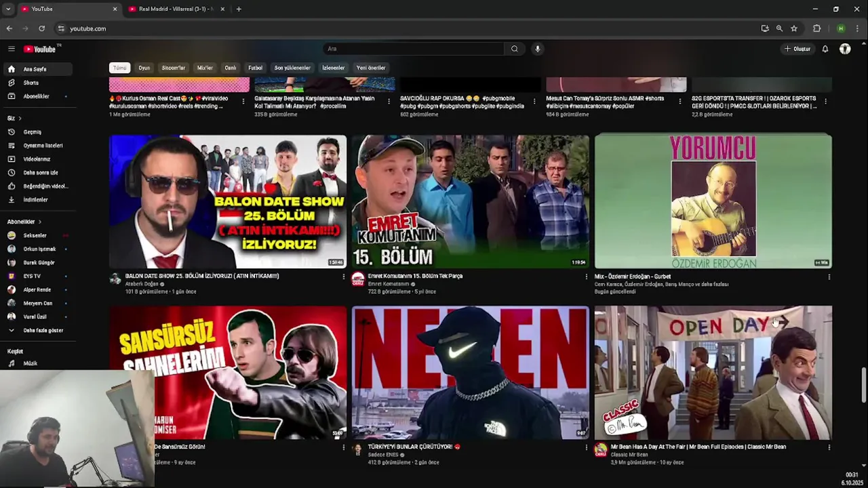Select the Sitcom'lar filter chip
The width and height of the screenshot is (868, 488).
pyautogui.click(x=173, y=68)
